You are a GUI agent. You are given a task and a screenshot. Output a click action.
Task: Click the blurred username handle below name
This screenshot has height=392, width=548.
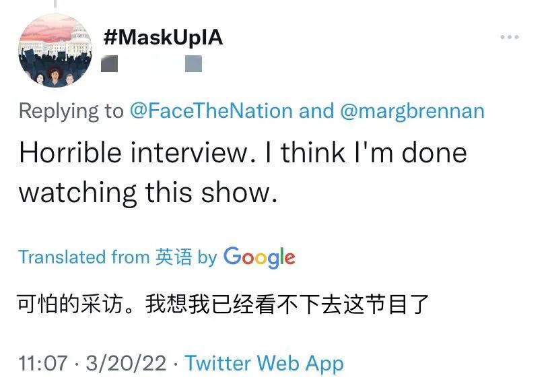click(x=151, y=63)
